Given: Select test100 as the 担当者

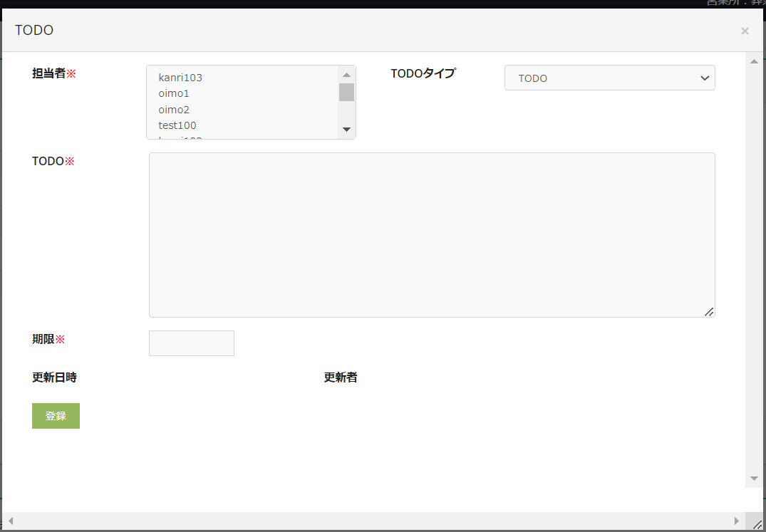Looking at the screenshot, I should coord(177,125).
